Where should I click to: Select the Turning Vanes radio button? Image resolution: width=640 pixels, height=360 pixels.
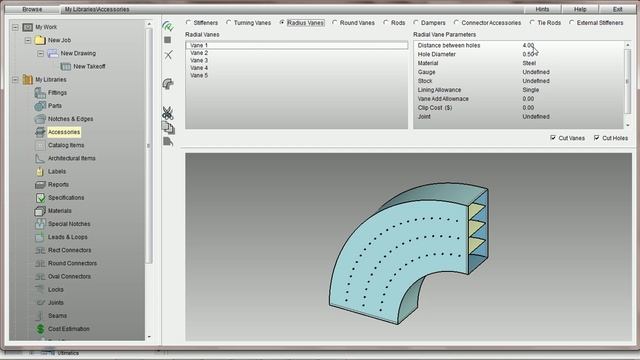[x=229, y=22]
